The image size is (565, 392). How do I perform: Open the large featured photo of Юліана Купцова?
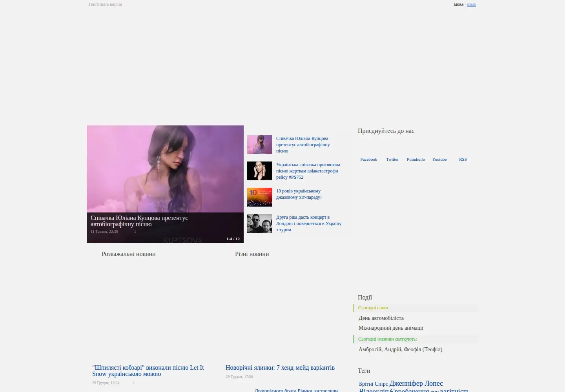coord(165,169)
